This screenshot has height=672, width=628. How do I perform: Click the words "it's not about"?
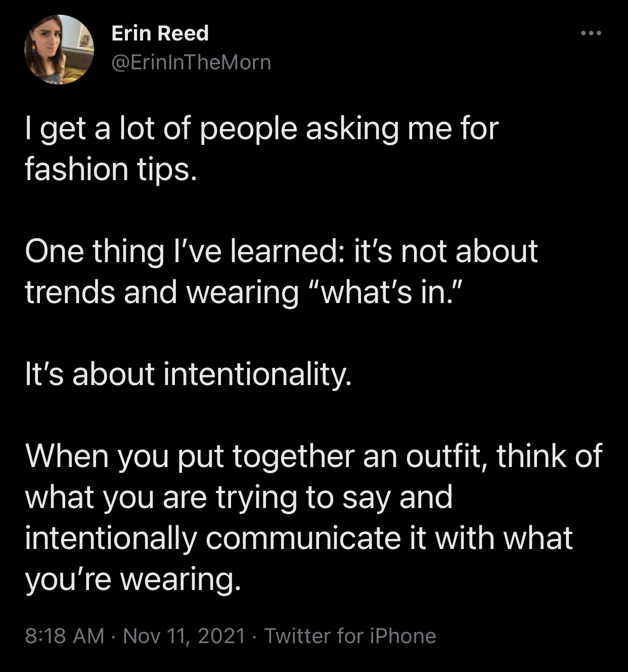tap(445, 251)
